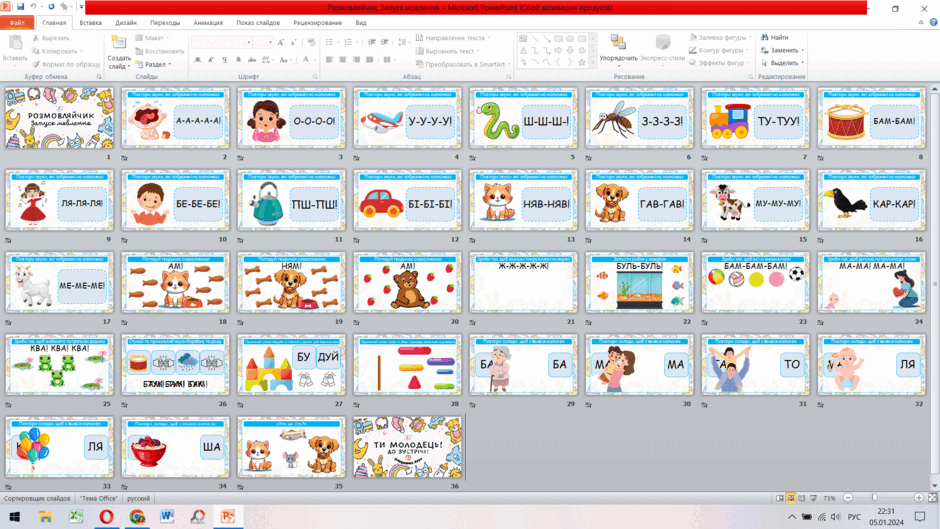Clear all formatting icon in font group

tap(311, 43)
